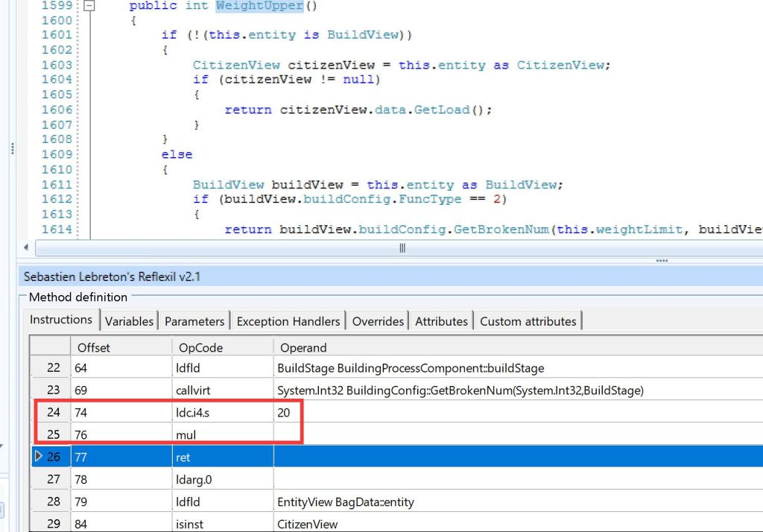Image resolution: width=763 pixels, height=532 pixels.
Task: View the Custom attributes tab
Action: pos(528,320)
